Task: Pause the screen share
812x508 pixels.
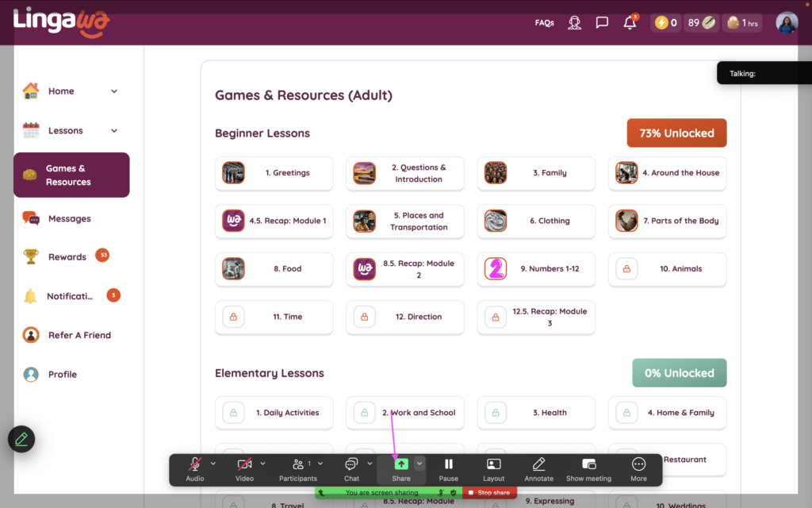Action: coord(449,468)
